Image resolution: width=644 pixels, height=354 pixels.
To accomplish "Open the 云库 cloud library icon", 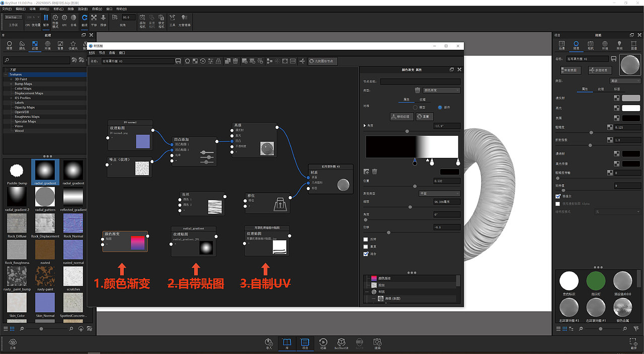I will tap(13, 343).
